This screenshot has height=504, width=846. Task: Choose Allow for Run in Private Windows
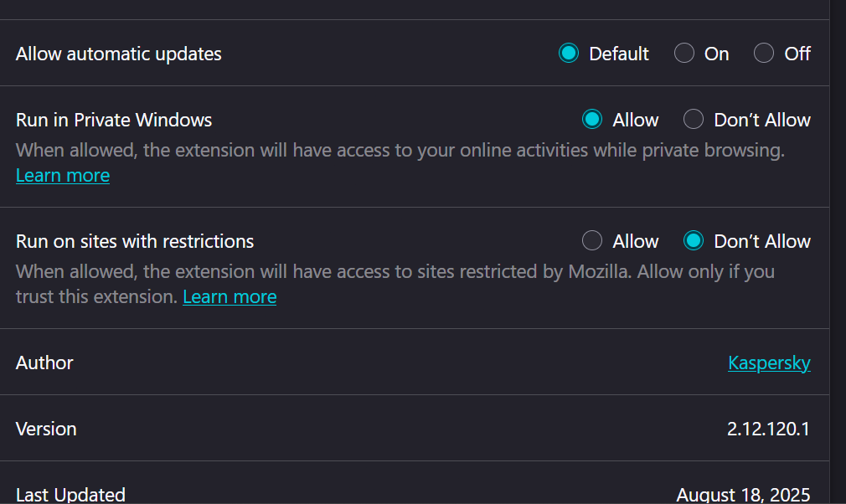point(592,119)
